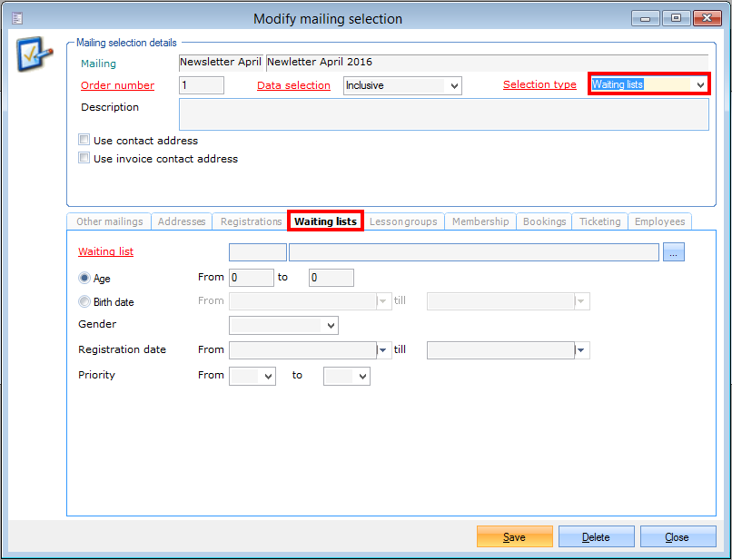The width and height of the screenshot is (732, 560).
Task: Switch to the Registrations tab
Action: tap(251, 221)
